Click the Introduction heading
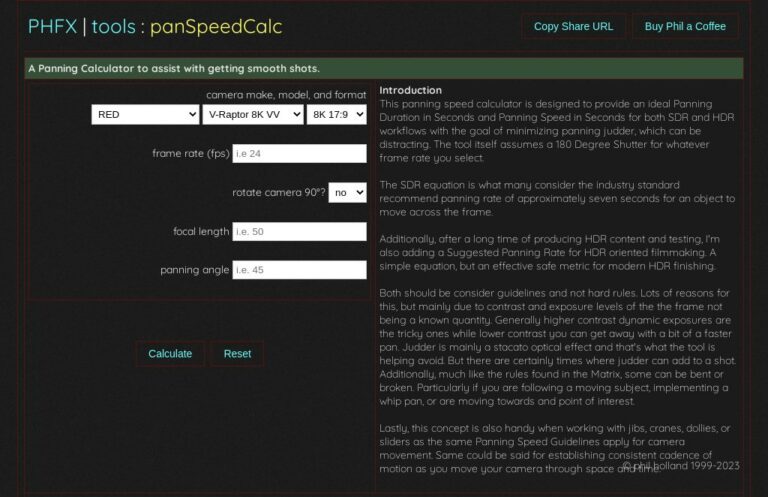This screenshot has height=497, width=768. (x=410, y=90)
